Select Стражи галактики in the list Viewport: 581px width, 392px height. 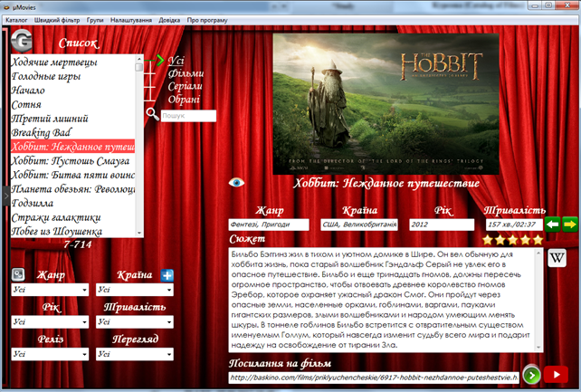pyautogui.click(x=72, y=216)
